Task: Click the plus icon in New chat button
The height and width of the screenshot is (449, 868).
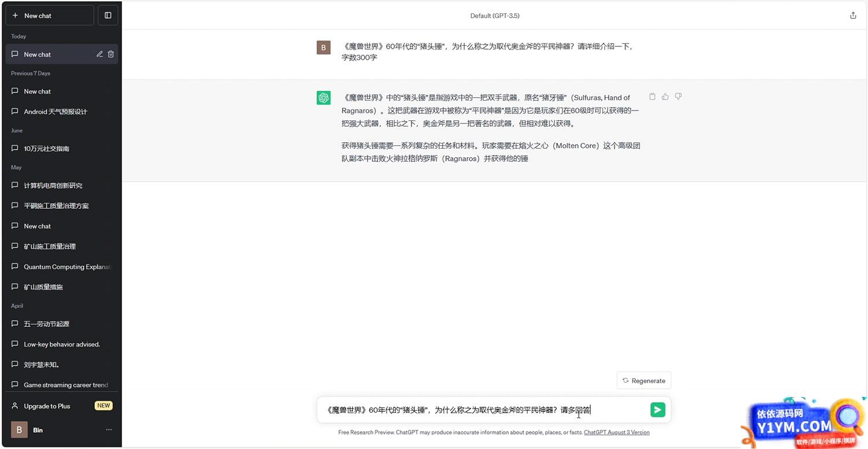Action: pyautogui.click(x=15, y=16)
